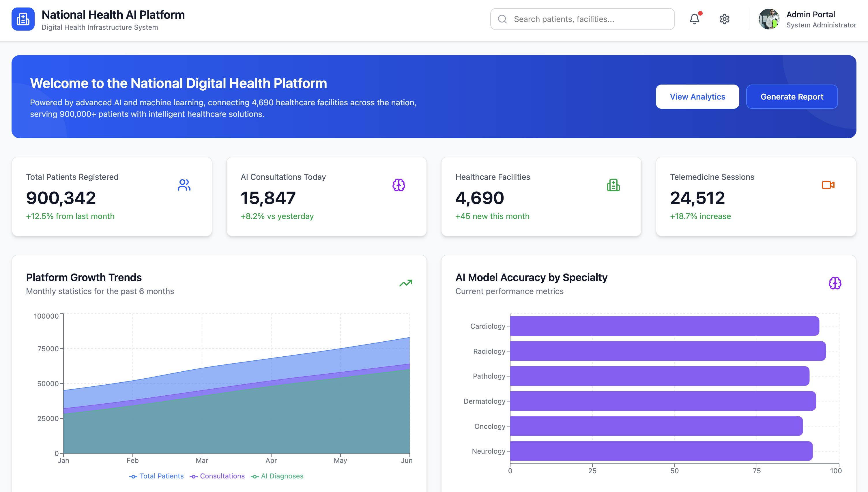Click the hospital logo icon in header
Viewport: 868px width, 492px height.
[23, 19]
